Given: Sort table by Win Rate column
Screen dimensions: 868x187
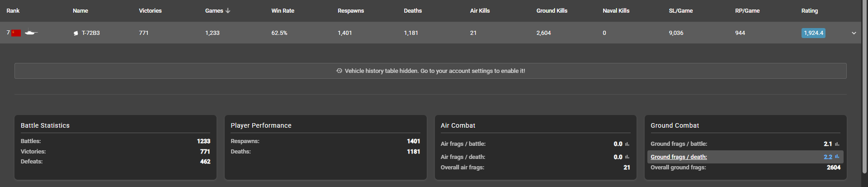Looking at the screenshot, I should coord(283,11).
